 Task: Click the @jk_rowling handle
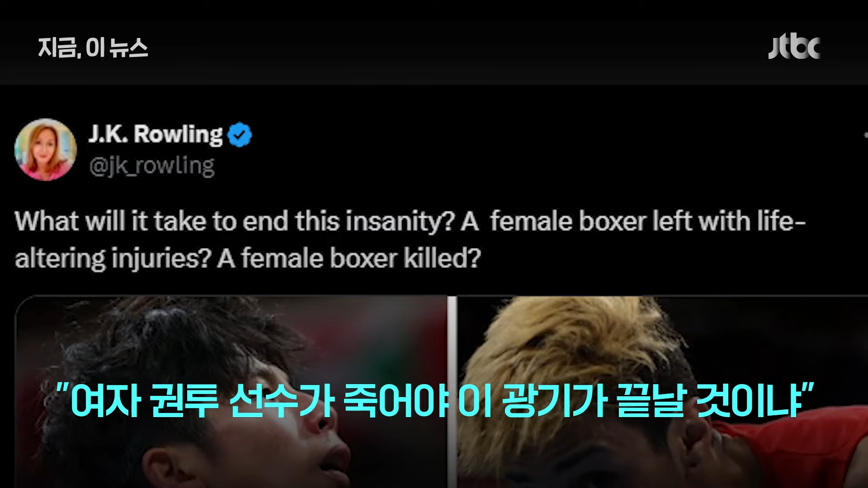[151, 166]
